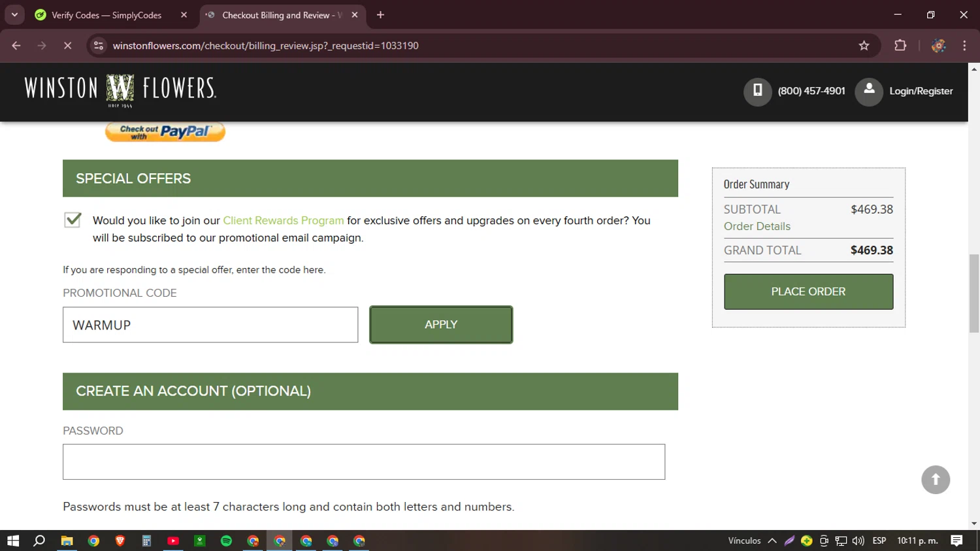Click the SPECIAL OFFERS section header
The height and width of the screenshot is (551, 980).
tap(370, 178)
